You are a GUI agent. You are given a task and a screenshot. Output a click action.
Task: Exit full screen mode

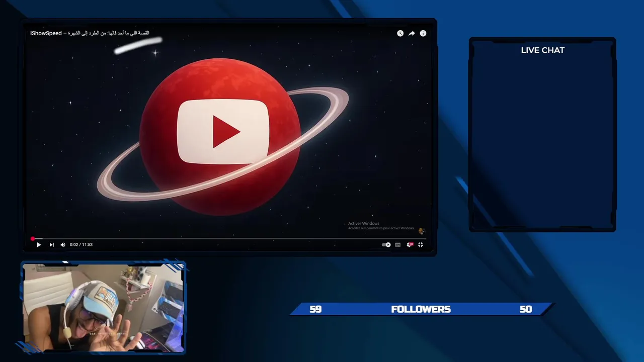(421, 245)
